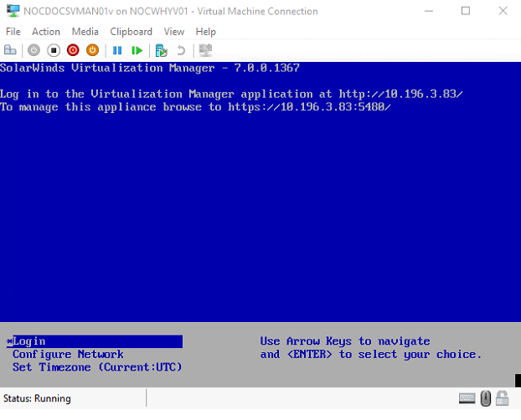Open the Help menu
The height and width of the screenshot is (420, 521).
click(206, 32)
